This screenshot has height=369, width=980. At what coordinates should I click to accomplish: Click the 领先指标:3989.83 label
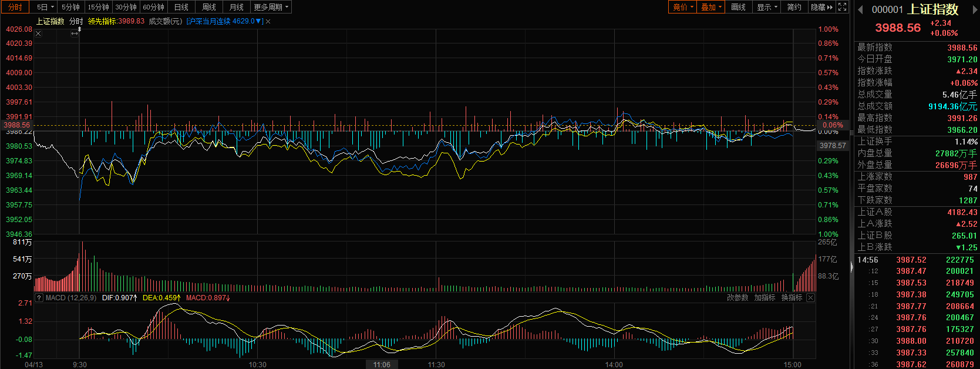pos(116,21)
